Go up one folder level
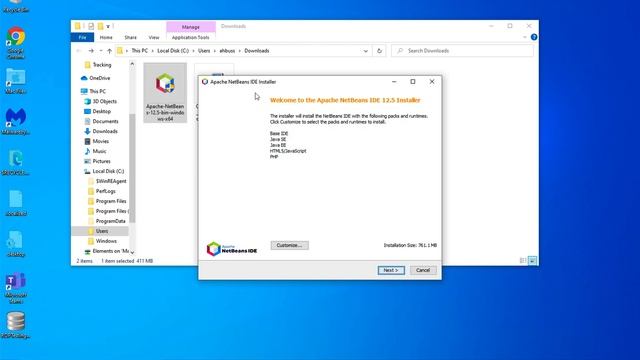Viewport: 640px width, 360px height. (x=109, y=51)
